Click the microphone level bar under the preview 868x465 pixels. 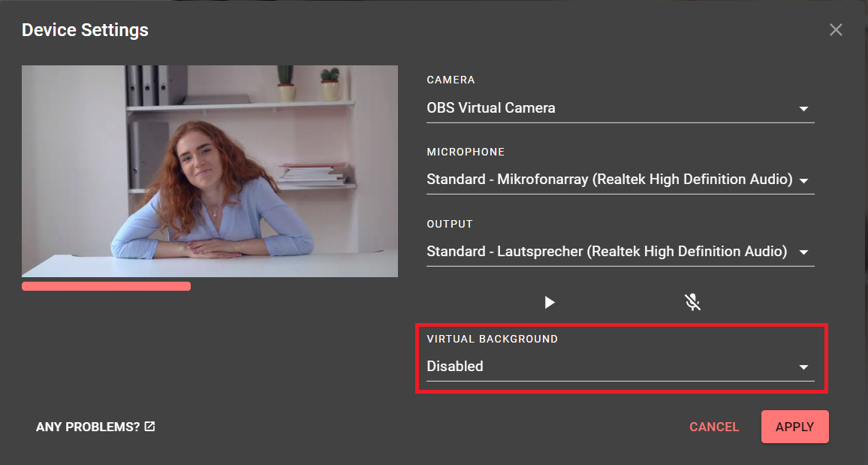(x=107, y=286)
